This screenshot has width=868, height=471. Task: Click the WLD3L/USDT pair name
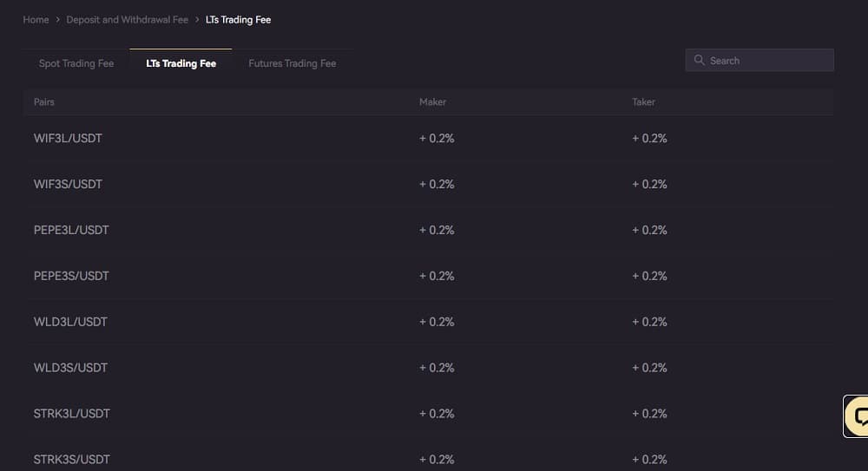(x=70, y=322)
